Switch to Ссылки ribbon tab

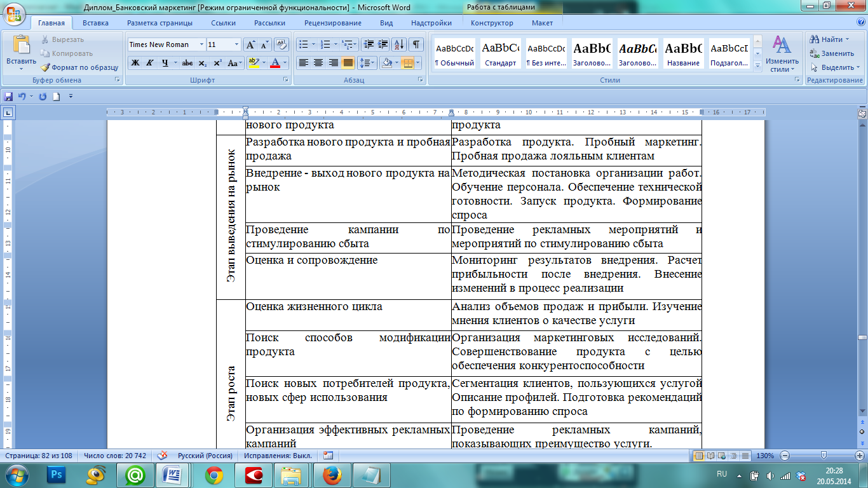223,23
